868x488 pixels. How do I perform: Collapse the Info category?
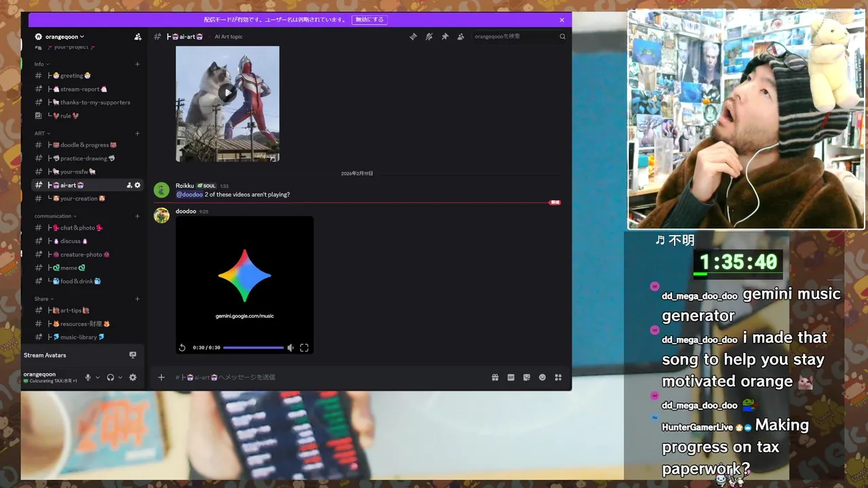tap(42, 64)
